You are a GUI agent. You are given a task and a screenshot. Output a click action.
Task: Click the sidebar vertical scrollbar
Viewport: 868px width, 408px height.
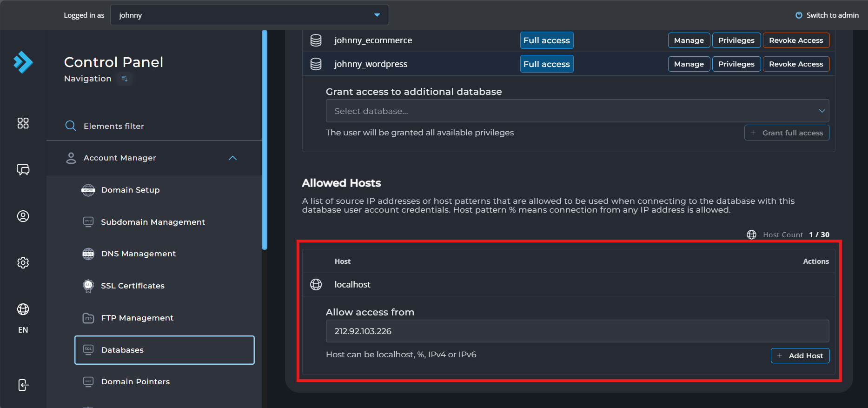pos(265,140)
